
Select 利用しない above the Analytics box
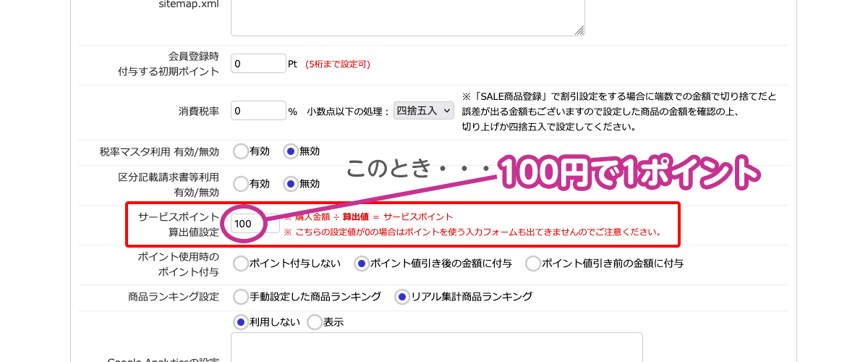point(240,322)
